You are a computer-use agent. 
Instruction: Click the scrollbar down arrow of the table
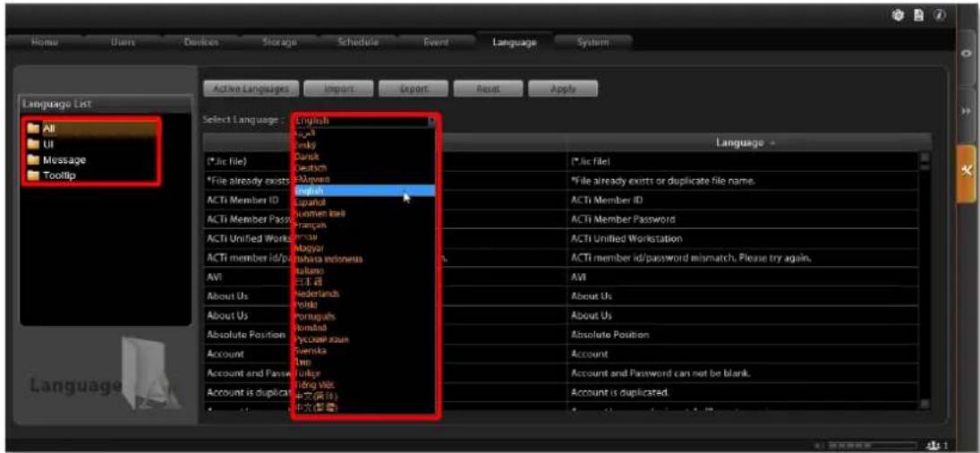(925, 405)
